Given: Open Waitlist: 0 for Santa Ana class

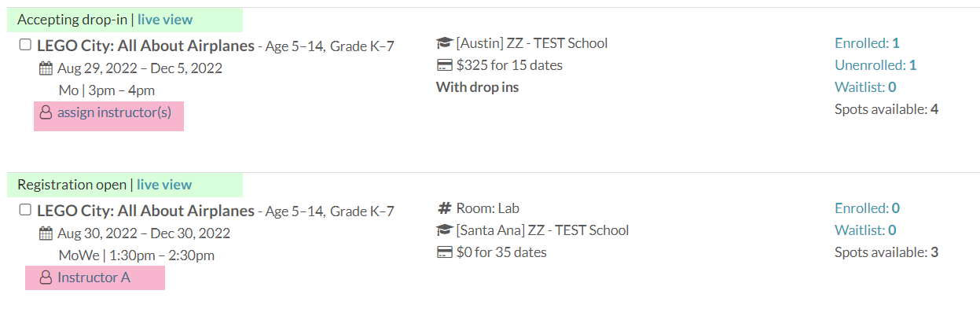Looking at the screenshot, I should pos(865,230).
